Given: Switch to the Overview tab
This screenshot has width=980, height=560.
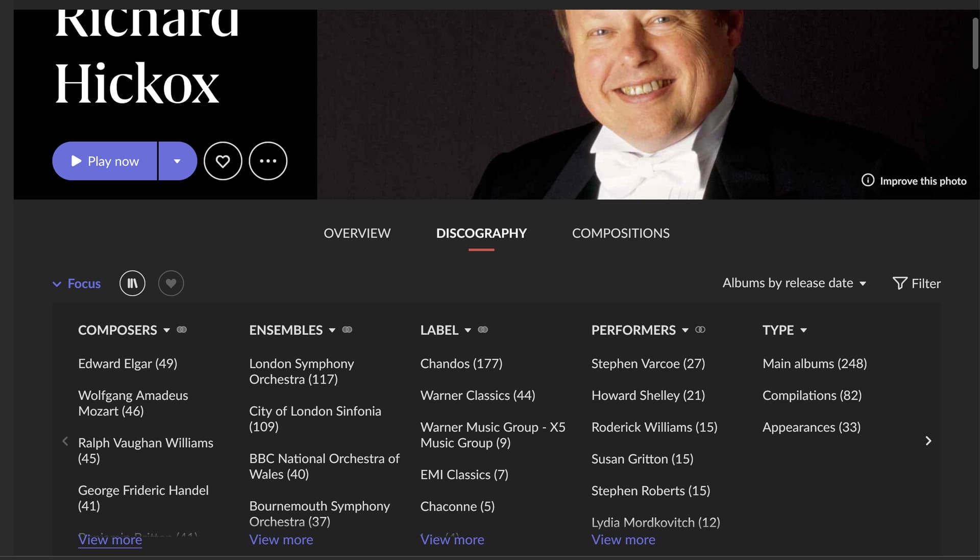Looking at the screenshot, I should [x=357, y=233].
